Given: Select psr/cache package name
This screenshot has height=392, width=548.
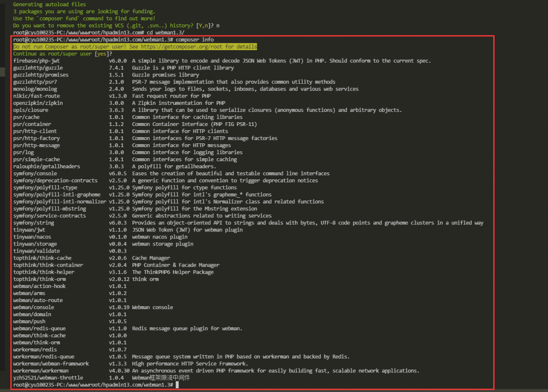Looking at the screenshot, I should click(26, 117).
